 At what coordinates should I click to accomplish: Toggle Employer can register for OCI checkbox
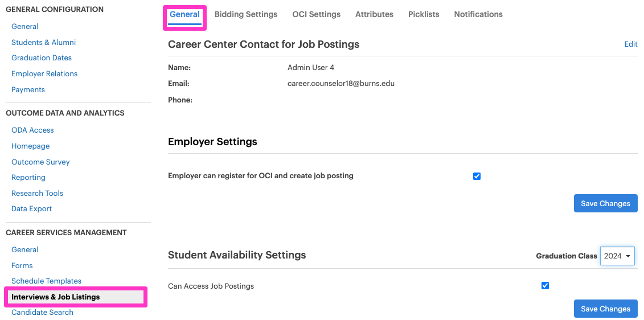click(x=477, y=176)
